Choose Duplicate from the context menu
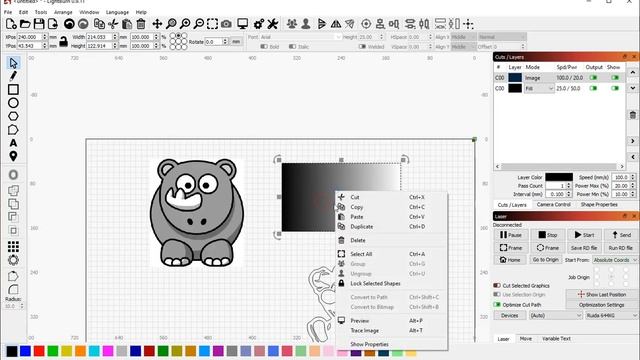The image size is (640, 360). 362,227
